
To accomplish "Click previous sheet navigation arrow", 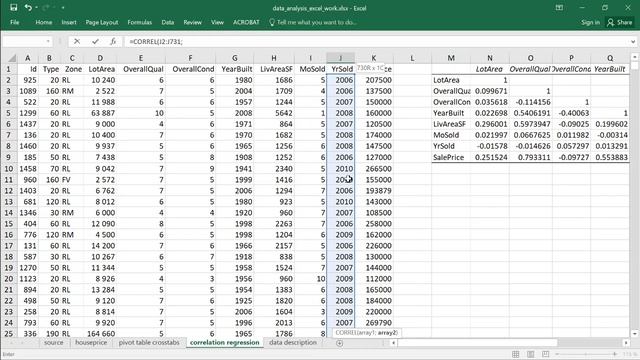I will [x=11, y=343].
